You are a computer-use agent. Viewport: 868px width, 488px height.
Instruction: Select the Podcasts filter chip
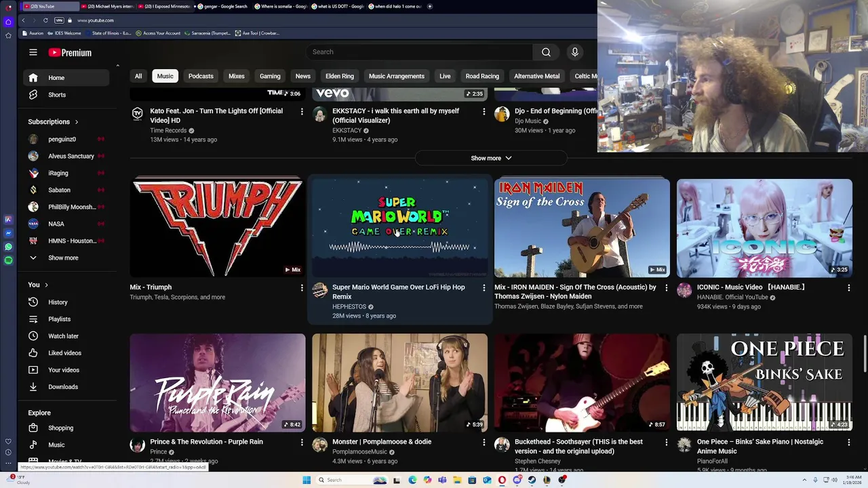(x=201, y=76)
